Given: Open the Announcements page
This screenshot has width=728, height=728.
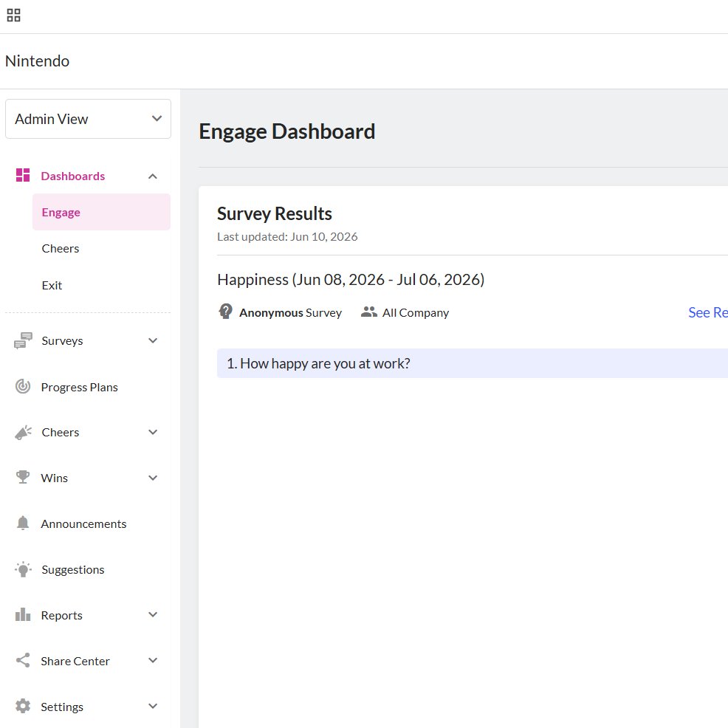Looking at the screenshot, I should coord(83,523).
